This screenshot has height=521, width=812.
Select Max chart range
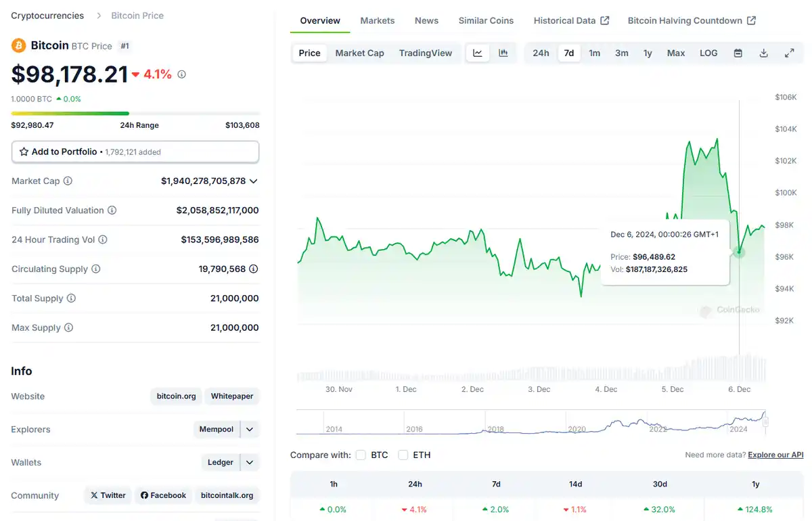click(x=676, y=53)
